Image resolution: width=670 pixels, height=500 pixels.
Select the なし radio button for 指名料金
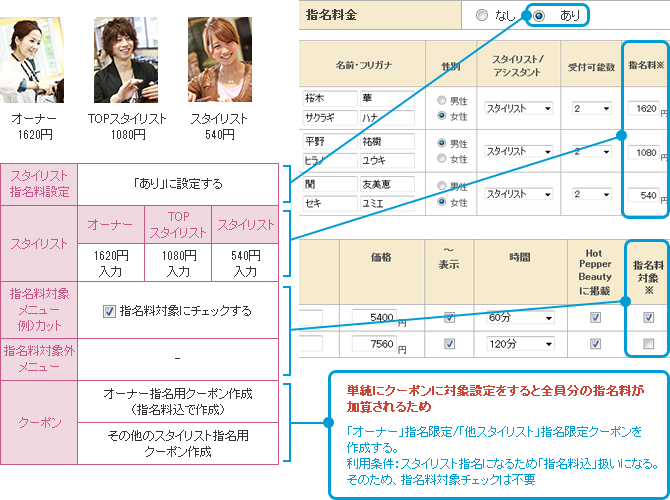click(x=482, y=15)
